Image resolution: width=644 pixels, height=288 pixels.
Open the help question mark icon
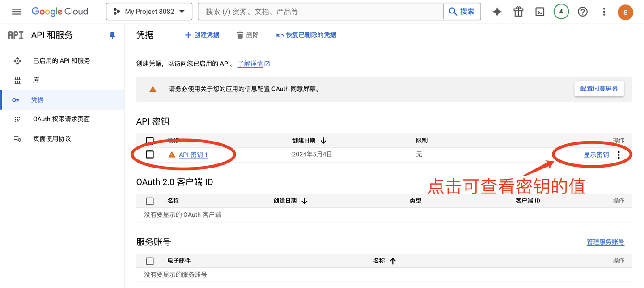pos(582,12)
